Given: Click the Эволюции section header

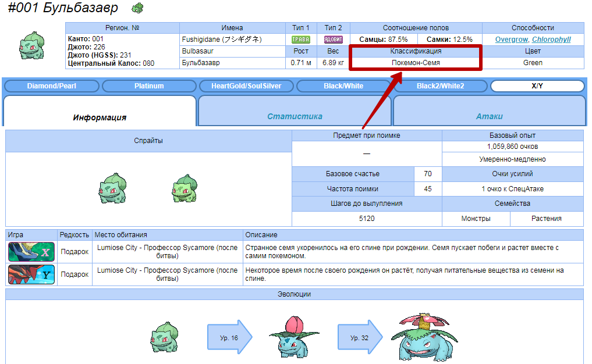Looking at the screenshot, I should (294, 294).
